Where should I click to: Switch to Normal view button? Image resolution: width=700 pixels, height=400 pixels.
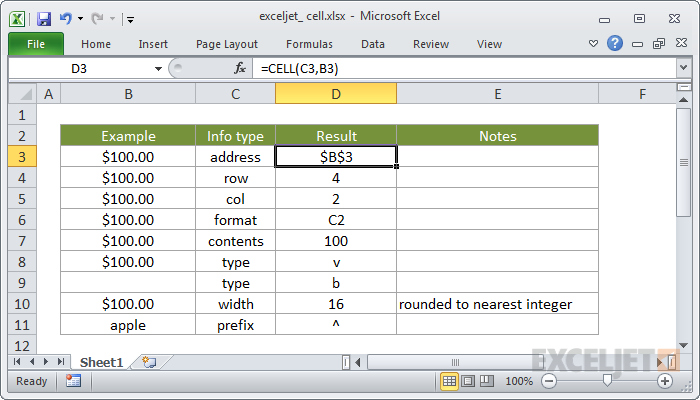449,381
